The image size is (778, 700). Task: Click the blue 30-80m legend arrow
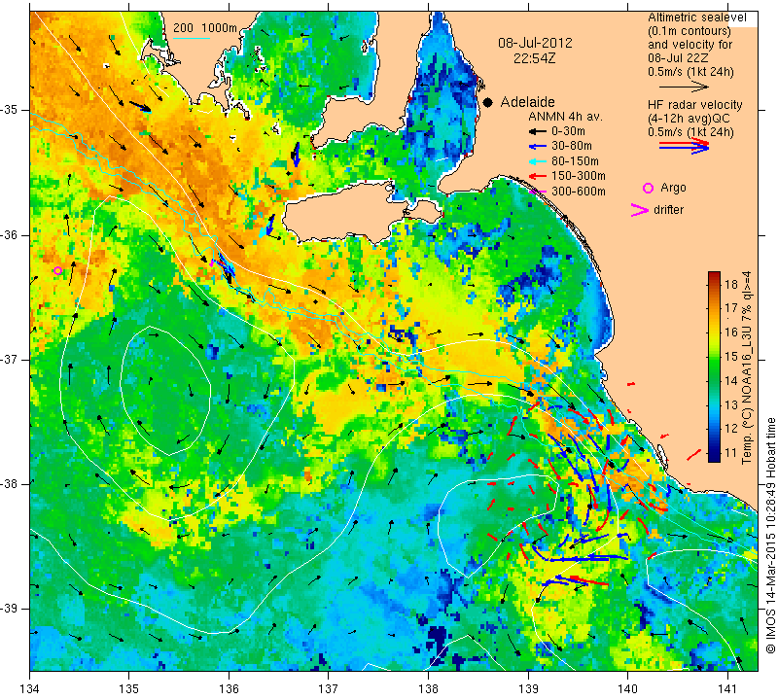(x=538, y=147)
